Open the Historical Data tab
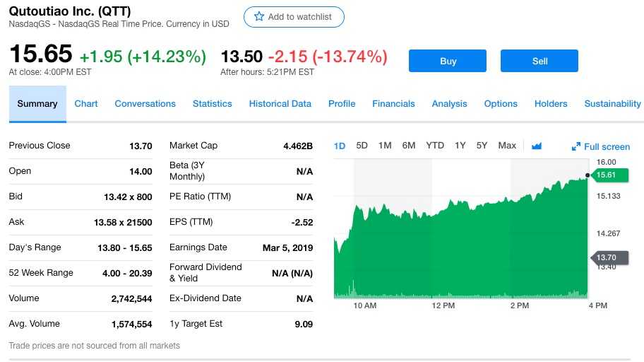This screenshot has width=644, height=362. coord(280,104)
